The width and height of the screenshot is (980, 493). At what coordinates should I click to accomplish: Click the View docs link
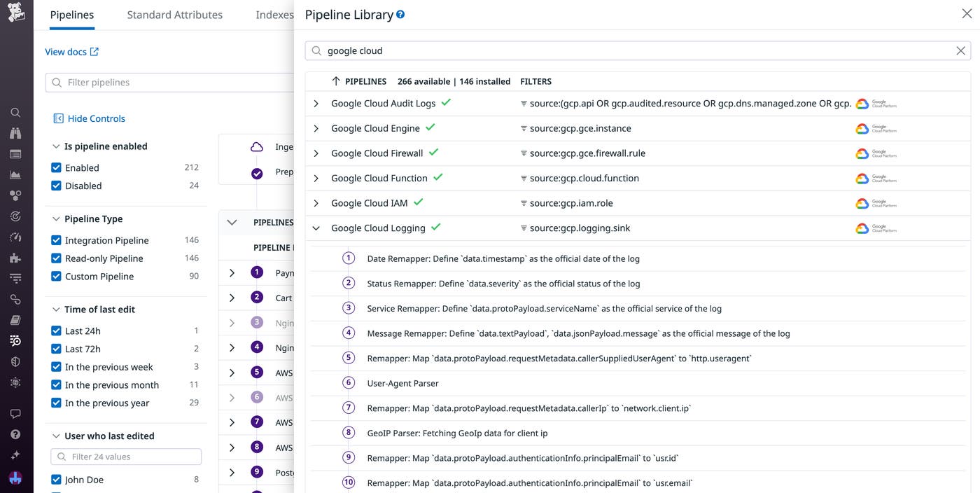click(x=66, y=51)
